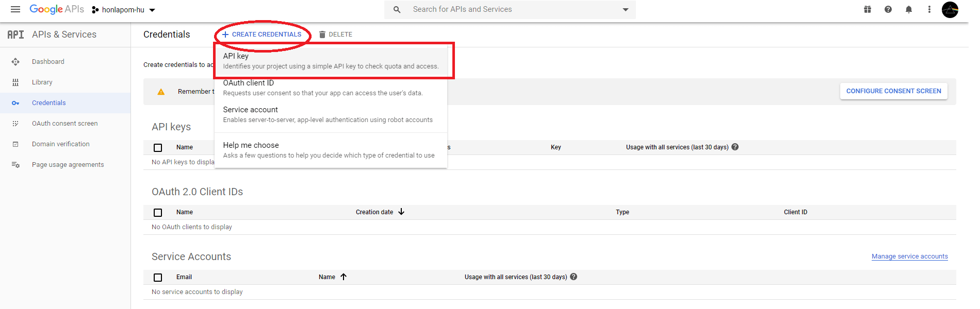Click the Configure Consent Screen button
The height and width of the screenshot is (309, 980).
893,91
